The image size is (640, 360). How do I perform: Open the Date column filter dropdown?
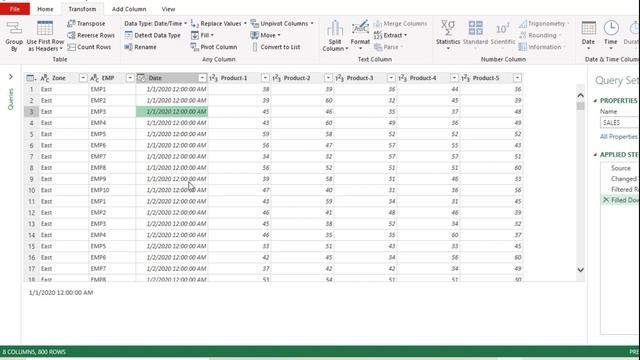[x=202, y=78]
